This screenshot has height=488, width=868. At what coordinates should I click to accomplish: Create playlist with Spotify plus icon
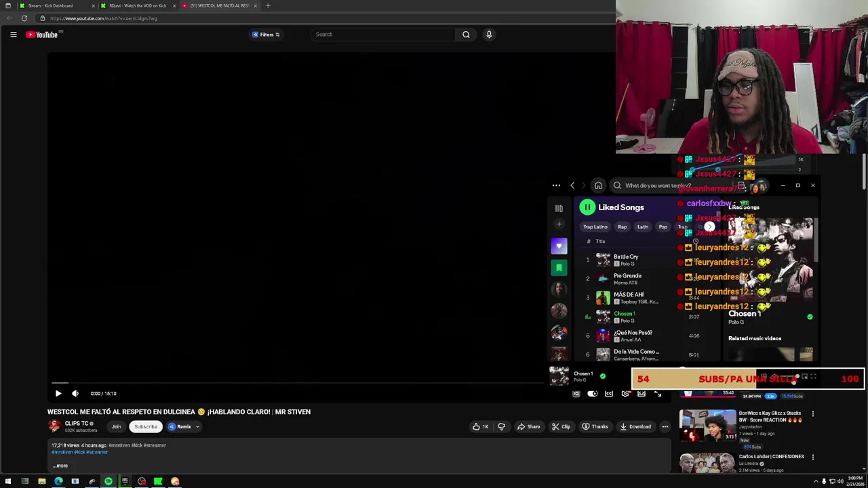[x=559, y=224]
